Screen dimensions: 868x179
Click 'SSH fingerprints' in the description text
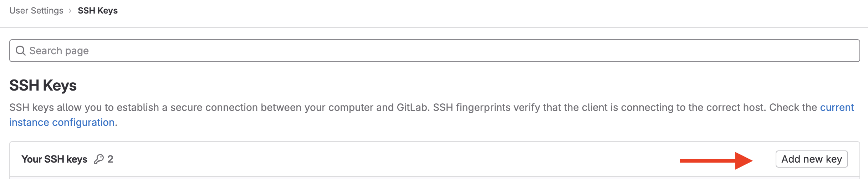[x=471, y=107]
